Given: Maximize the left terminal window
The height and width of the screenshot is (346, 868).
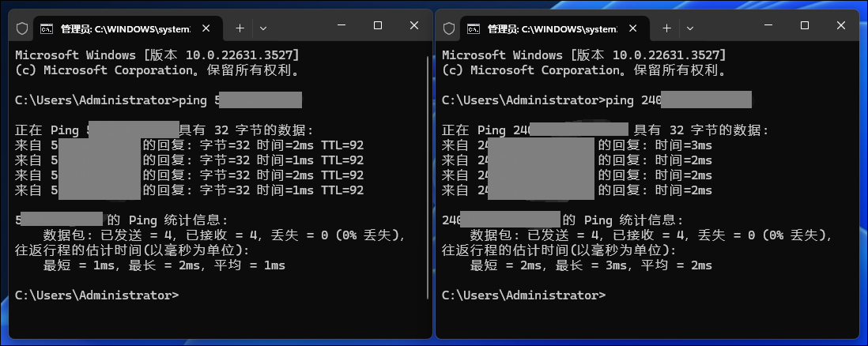Looking at the screenshot, I should pos(378,25).
